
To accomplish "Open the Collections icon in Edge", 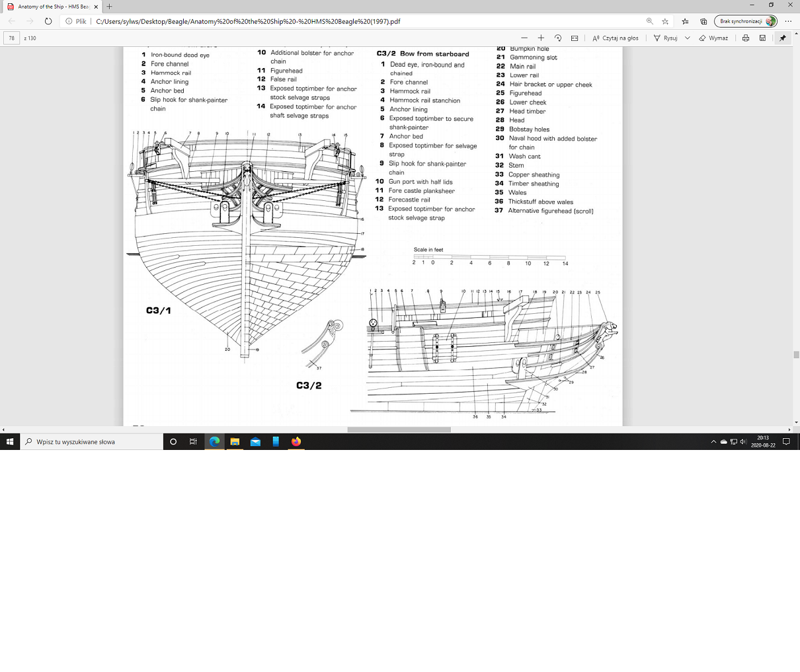I will [x=703, y=21].
